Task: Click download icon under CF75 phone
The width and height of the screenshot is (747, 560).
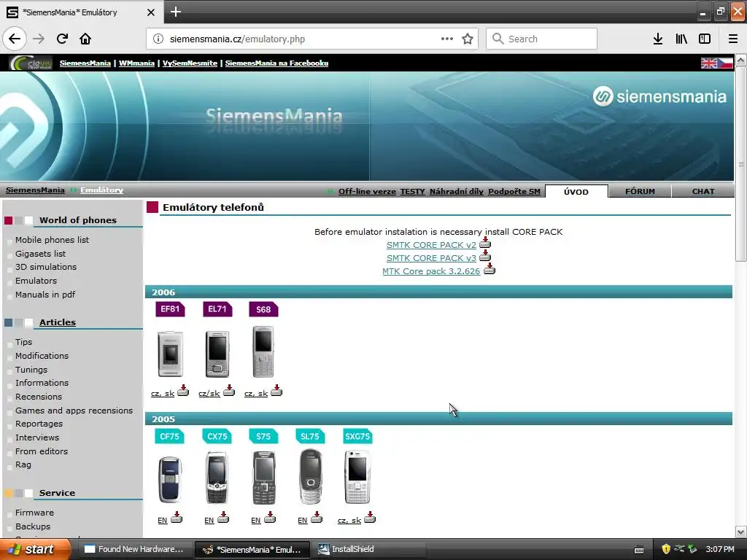Action: 177,517
